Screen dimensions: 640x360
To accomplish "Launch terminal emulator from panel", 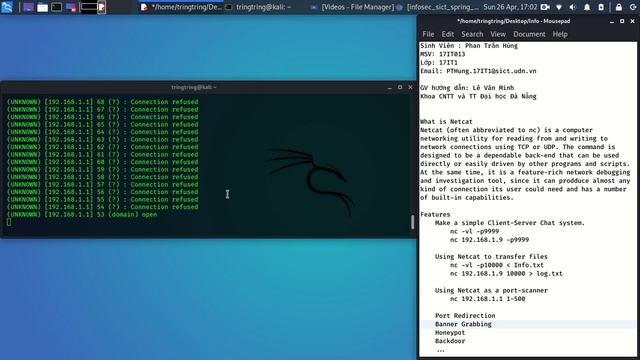I will [x=57, y=7].
